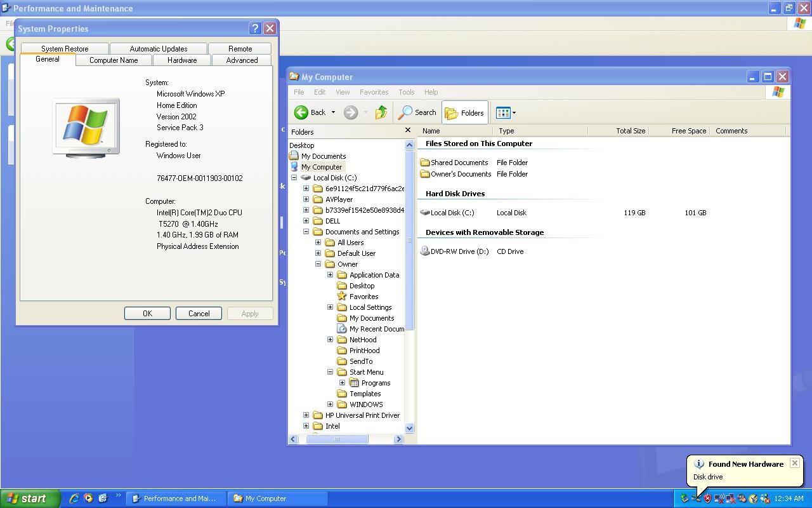Click the Forward arrow in My Computer toolbar
The image size is (812, 508).
(351, 112)
